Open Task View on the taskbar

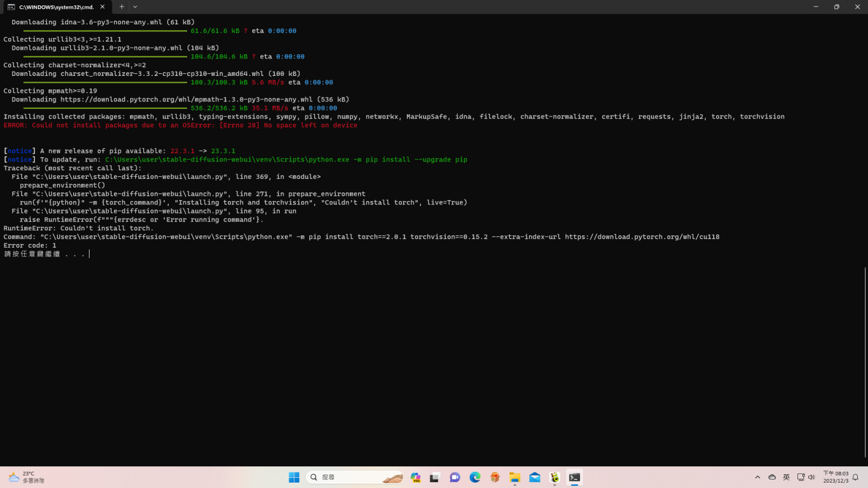click(435, 477)
